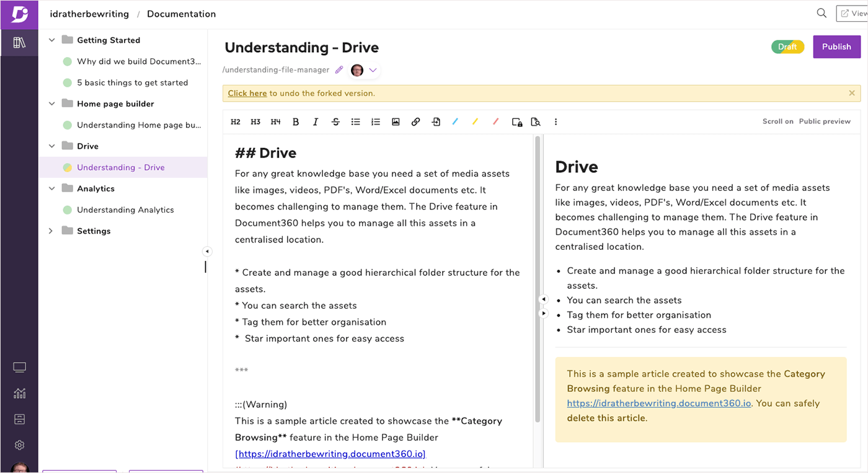The width and height of the screenshot is (868, 473).
Task: Apply strikethrough formatting
Action: [x=335, y=122]
